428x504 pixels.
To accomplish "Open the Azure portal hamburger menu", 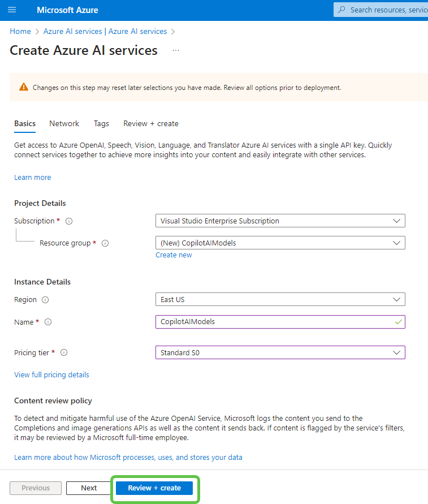I will 12,10.
